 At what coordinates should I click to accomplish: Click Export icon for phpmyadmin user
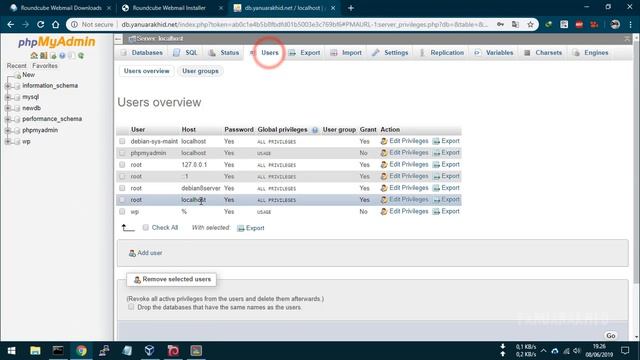(x=436, y=153)
